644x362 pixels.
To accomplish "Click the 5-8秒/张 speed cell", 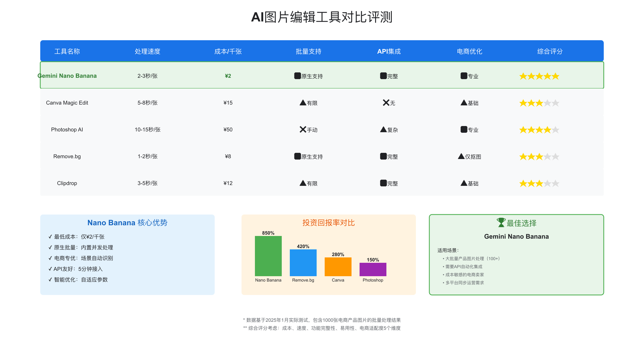I will click(148, 103).
